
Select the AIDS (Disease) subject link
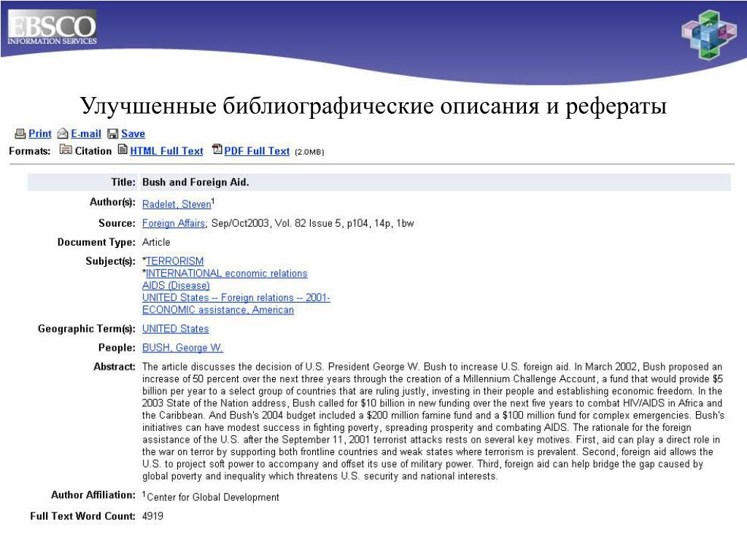[x=176, y=285]
